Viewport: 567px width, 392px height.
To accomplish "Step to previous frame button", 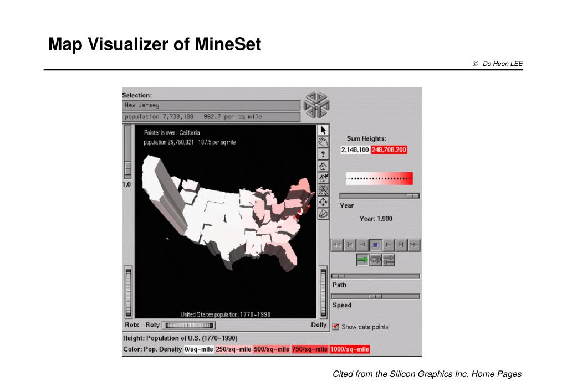I will pyautogui.click(x=350, y=245).
